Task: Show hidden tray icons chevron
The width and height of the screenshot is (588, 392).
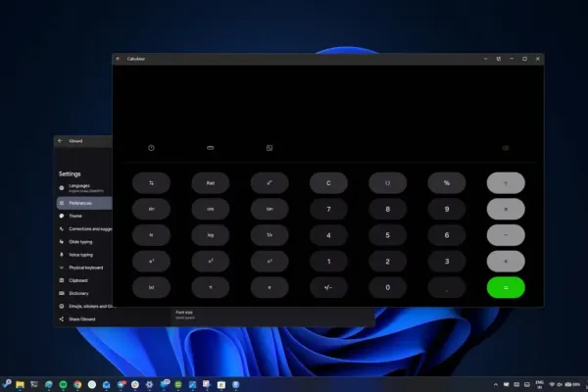Action: click(496, 384)
